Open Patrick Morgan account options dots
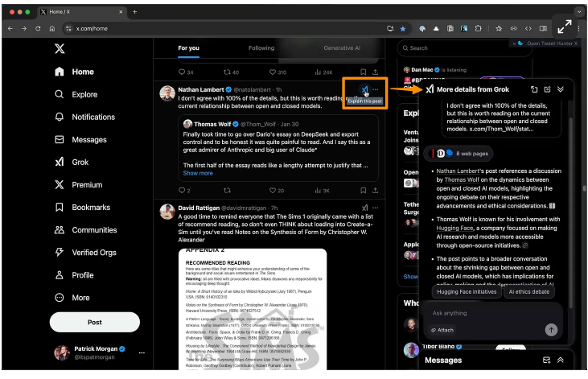The width and height of the screenshot is (588, 379). tap(142, 352)
